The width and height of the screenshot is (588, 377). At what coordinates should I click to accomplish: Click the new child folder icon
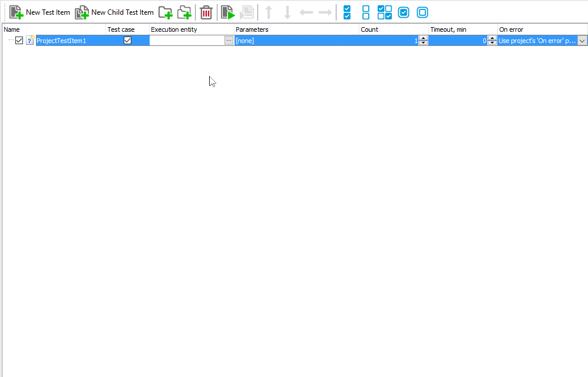[185, 12]
